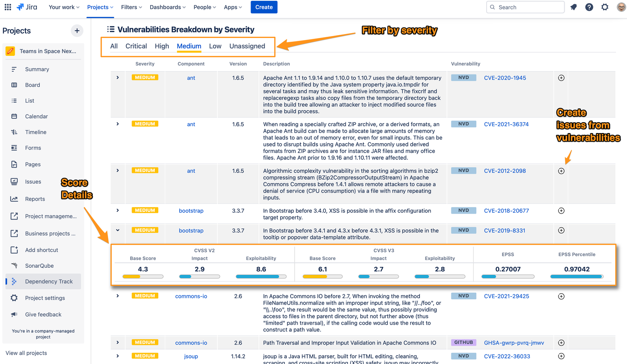Select the Teams in Space project header
Image resolution: width=627 pixels, height=364 pixels.
click(43, 51)
